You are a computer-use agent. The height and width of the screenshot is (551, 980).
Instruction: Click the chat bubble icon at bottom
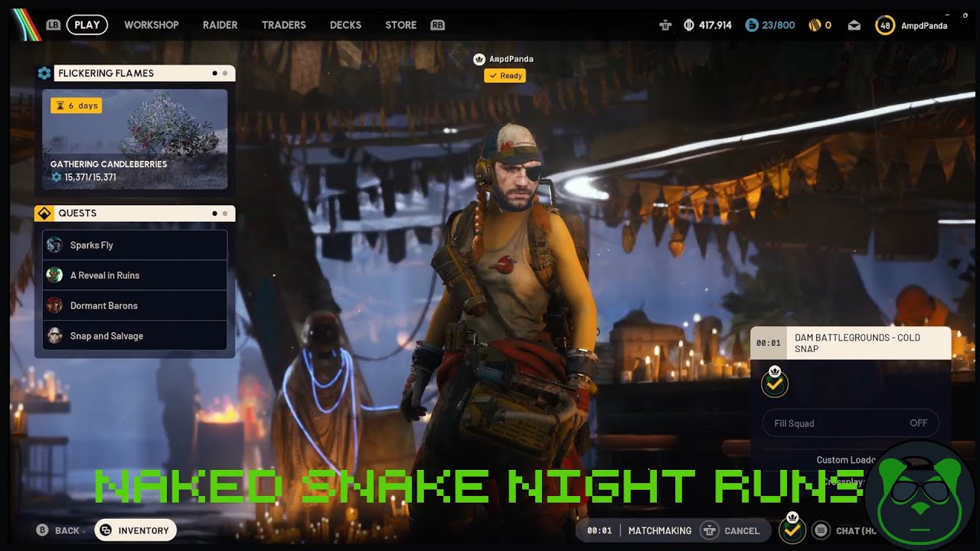click(x=821, y=530)
